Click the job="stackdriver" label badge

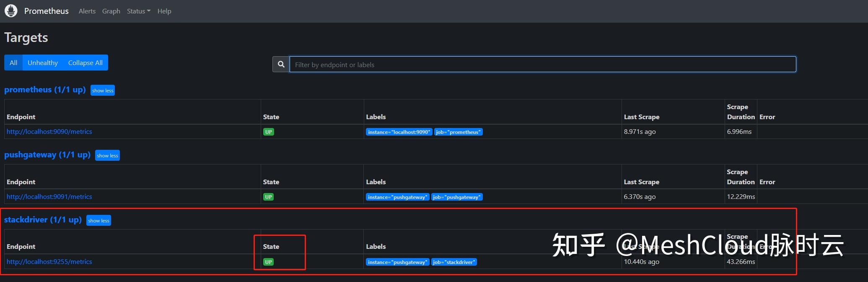point(454,262)
